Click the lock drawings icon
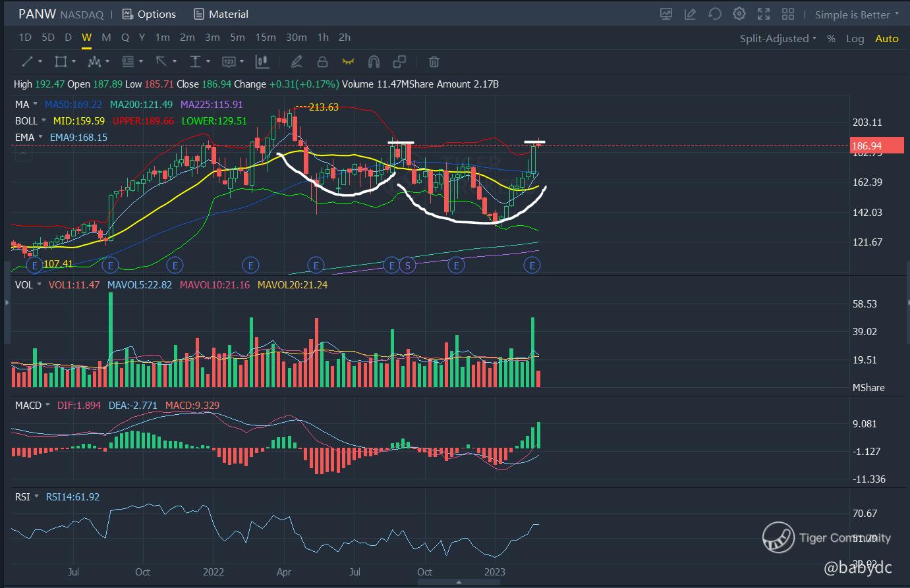Image resolution: width=910 pixels, height=588 pixels. [322, 62]
